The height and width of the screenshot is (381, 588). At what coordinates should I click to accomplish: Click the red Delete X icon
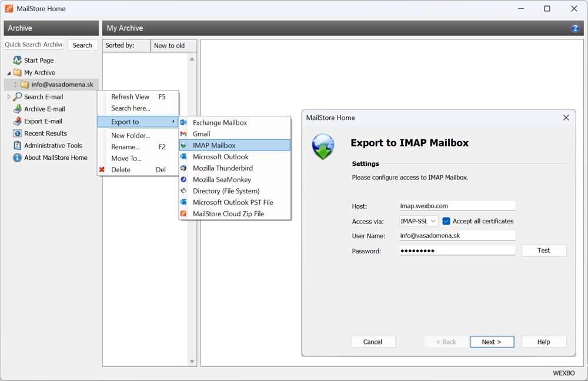tap(101, 169)
